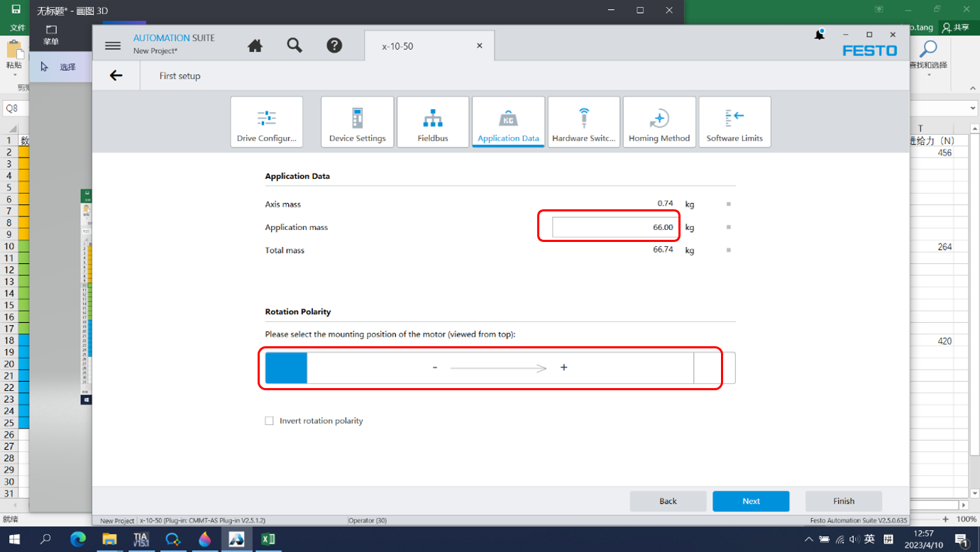Open Device Settings step
Screen dimensions: 980x552
tap(358, 122)
